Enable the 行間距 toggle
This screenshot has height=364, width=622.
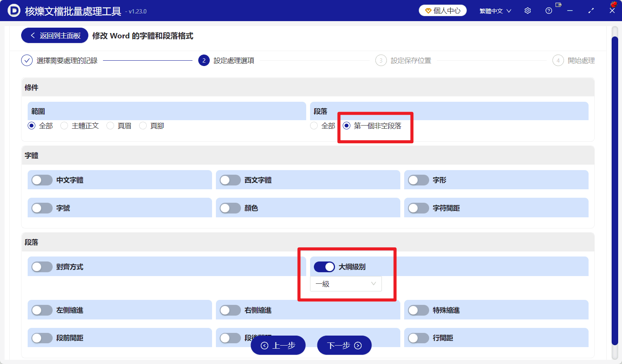point(418,338)
